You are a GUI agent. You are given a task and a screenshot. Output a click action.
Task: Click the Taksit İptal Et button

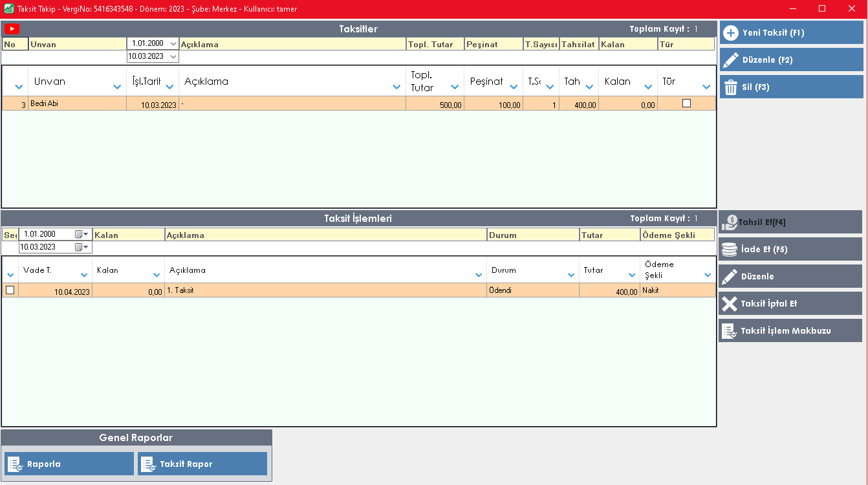tap(790, 303)
